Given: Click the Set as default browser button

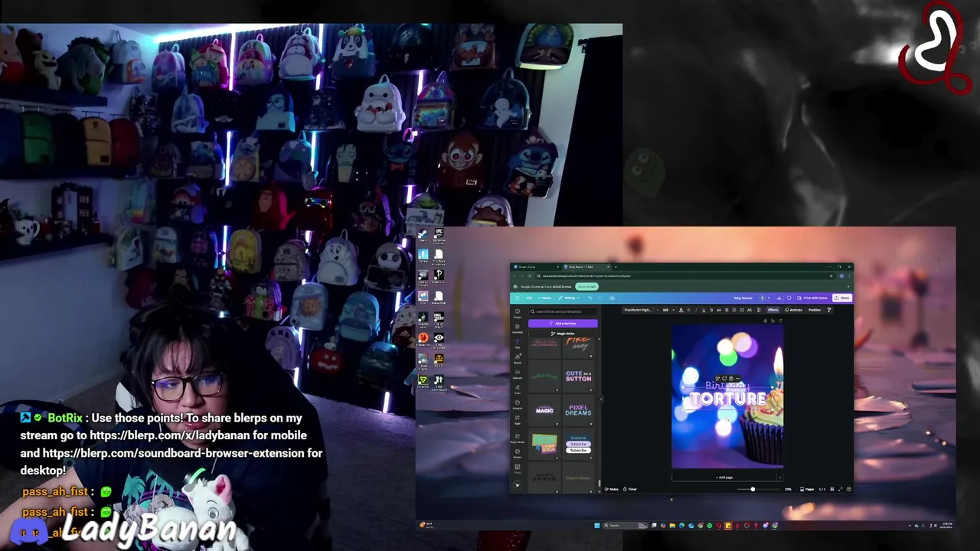Looking at the screenshot, I should (586, 286).
